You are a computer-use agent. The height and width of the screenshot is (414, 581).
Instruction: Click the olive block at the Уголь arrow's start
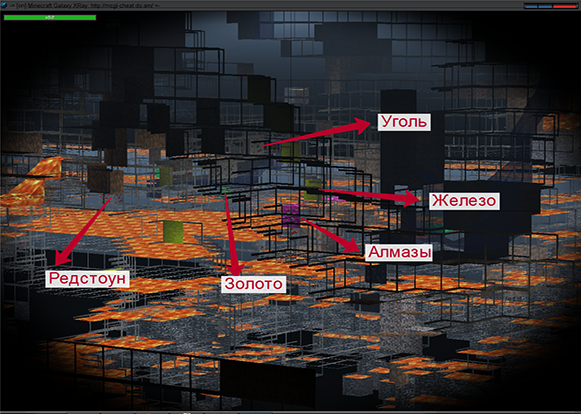(290, 152)
